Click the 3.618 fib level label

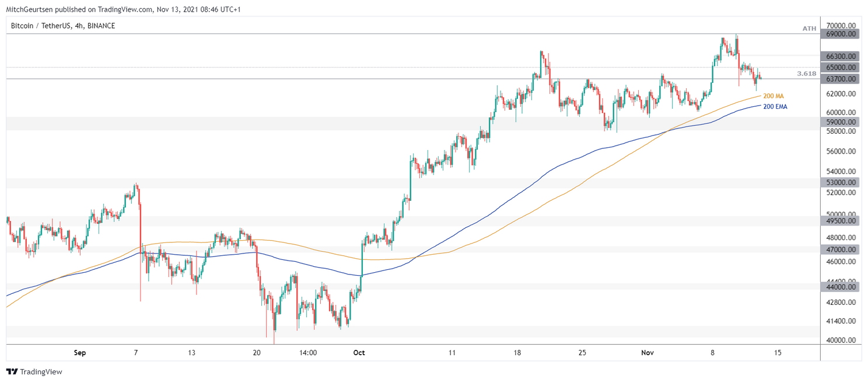coord(807,74)
